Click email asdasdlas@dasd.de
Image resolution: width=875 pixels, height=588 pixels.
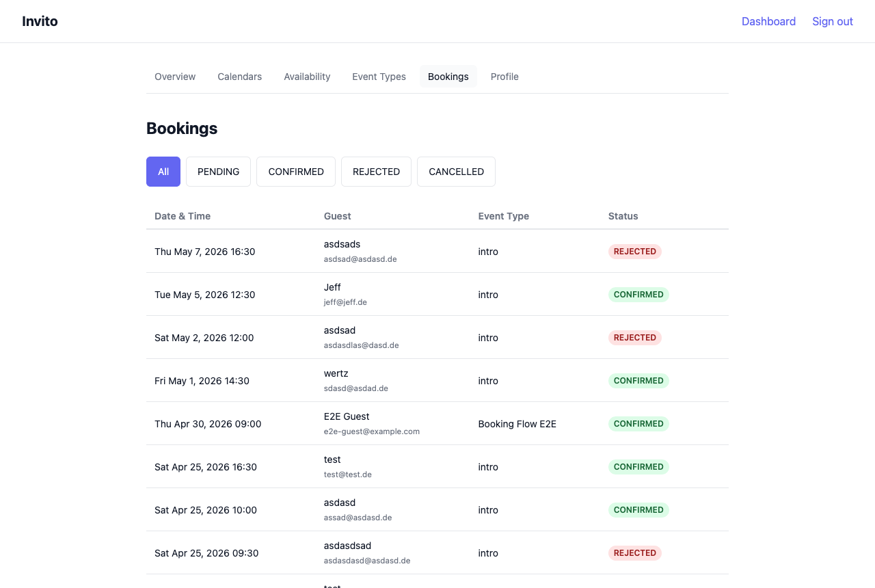[362, 345]
